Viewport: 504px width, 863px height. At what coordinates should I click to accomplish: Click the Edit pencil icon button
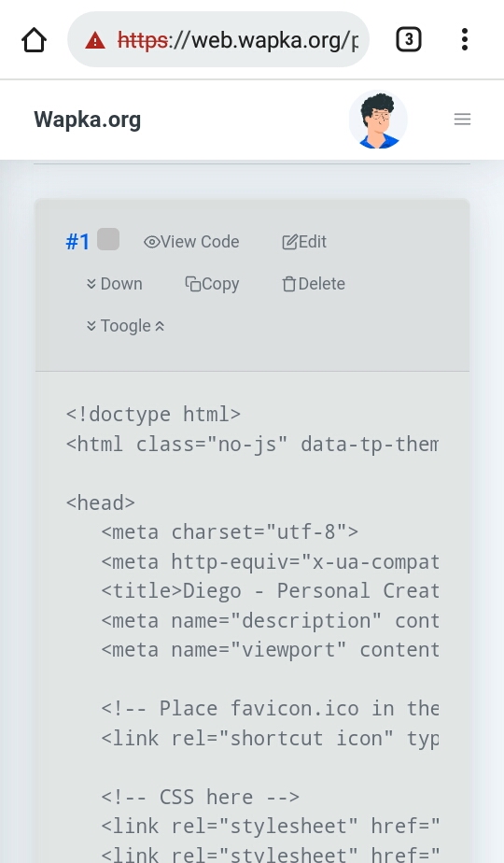(x=304, y=242)
